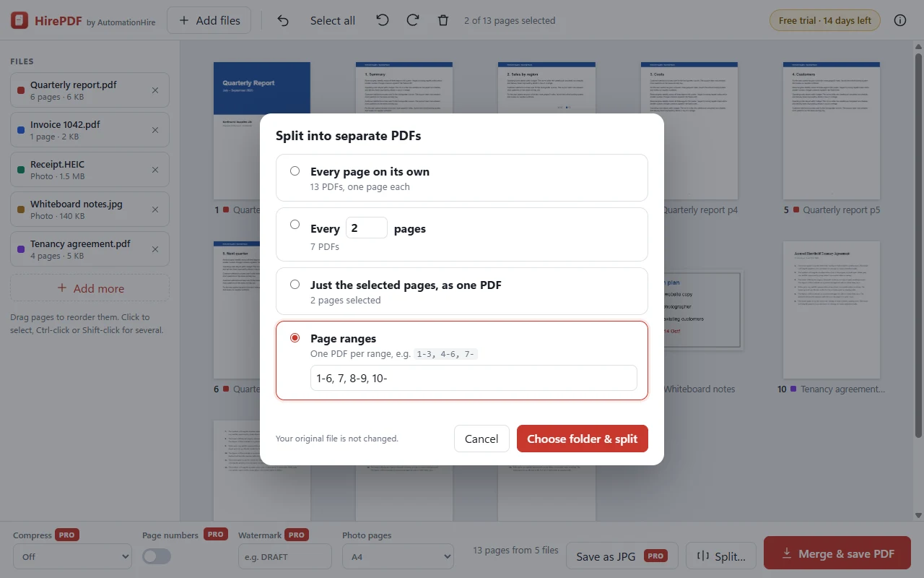This screenshot has width=924, height=578.
Task: Rotate selected pages counter-clockwise
Action: tap(383, 20)
